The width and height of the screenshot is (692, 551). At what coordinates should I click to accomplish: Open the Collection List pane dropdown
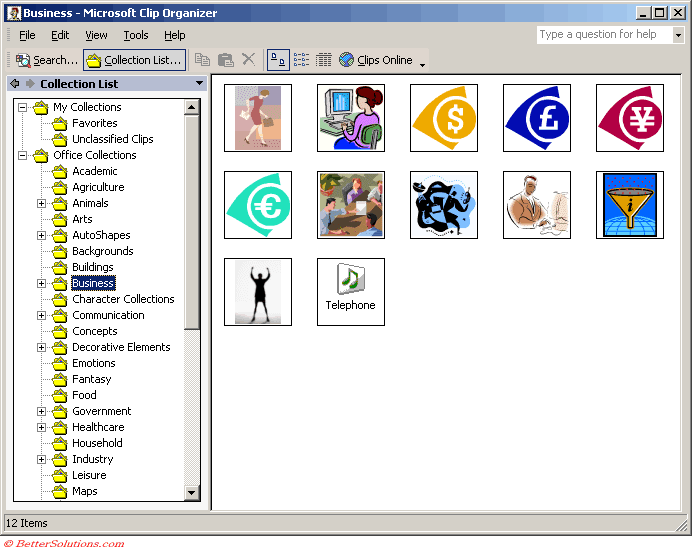coord(199,83)
